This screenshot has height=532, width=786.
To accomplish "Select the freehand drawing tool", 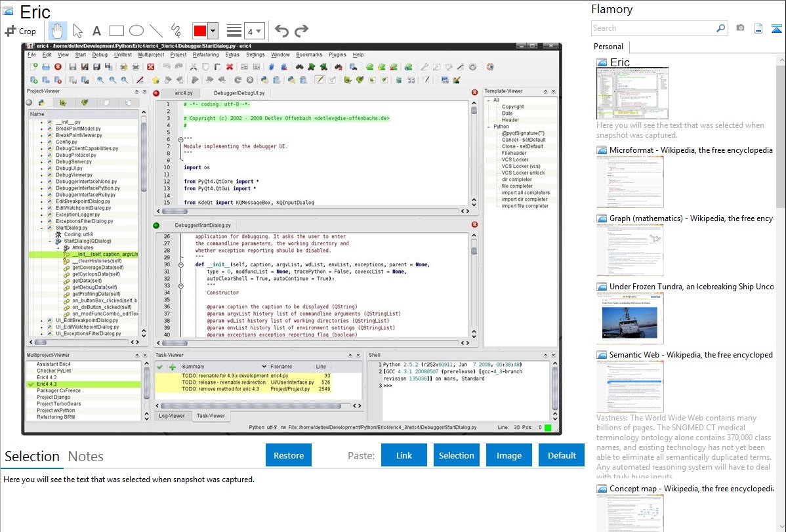I will point(176,31).
